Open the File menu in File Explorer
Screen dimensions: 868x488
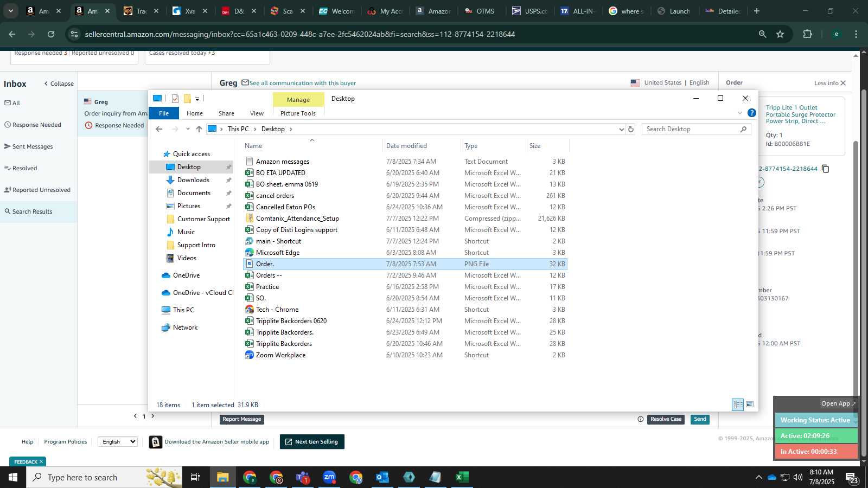pos(164,113)
